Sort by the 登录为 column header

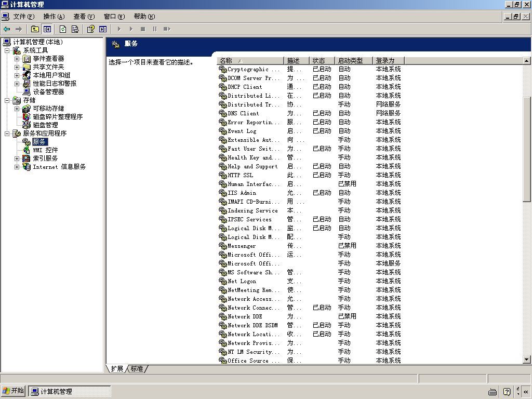[x=389, y=61]
